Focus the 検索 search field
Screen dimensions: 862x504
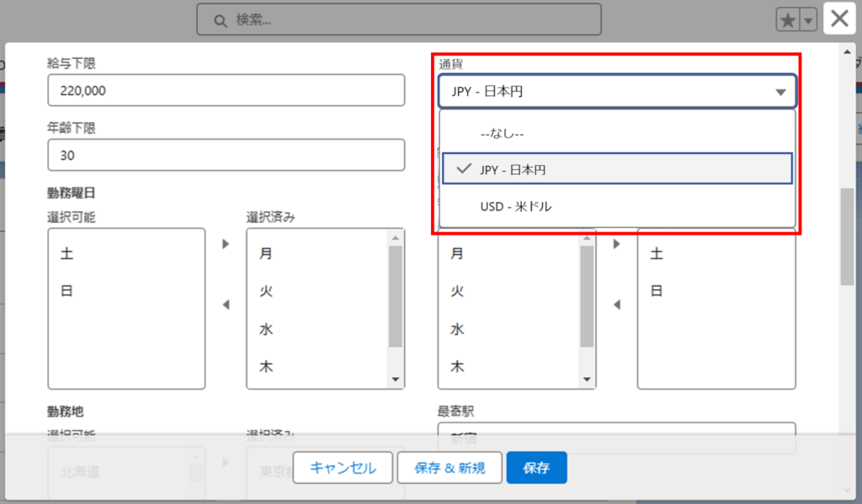coord(404,20)
